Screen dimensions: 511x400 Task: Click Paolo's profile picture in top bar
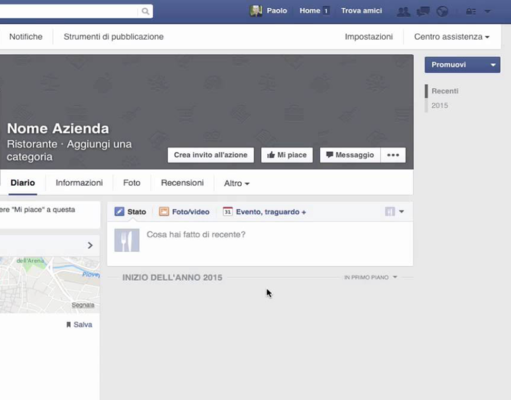[256, 11]
